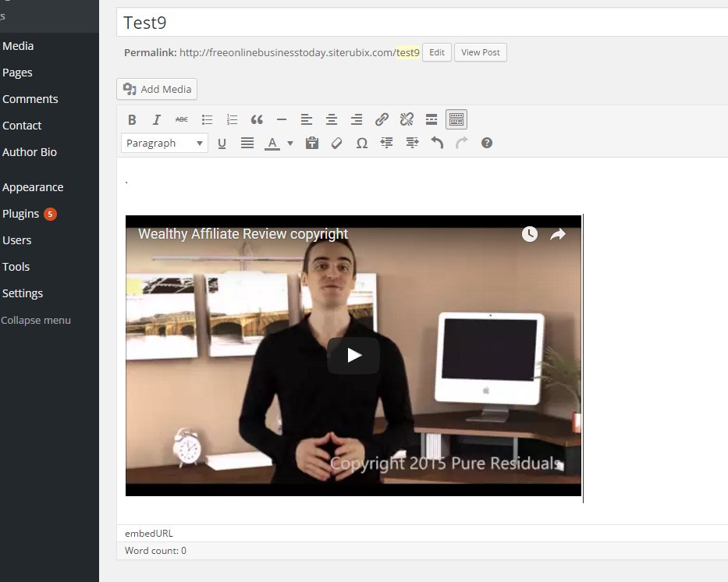This screenshot has width=728, height=582.
Task: Click the View Post button
Action: point(481,52)
